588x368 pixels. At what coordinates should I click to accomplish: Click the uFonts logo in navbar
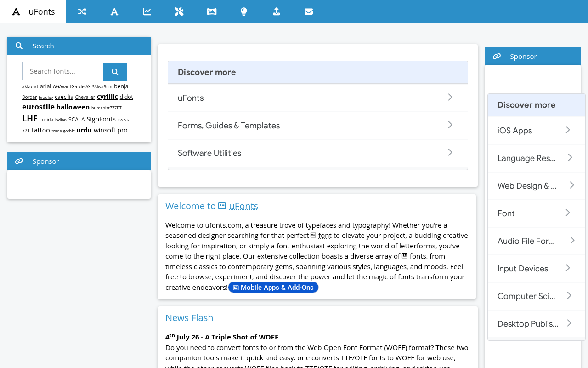point(16,12)
